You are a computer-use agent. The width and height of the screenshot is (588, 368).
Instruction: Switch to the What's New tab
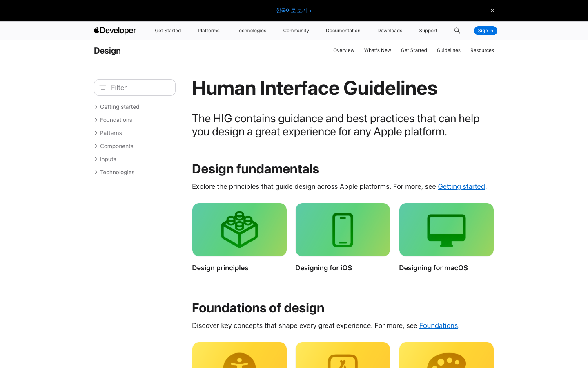378,50
